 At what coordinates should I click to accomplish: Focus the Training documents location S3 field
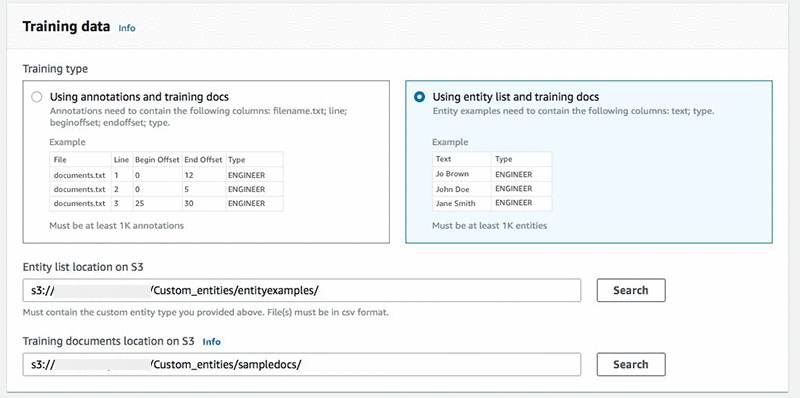(302, 364)
